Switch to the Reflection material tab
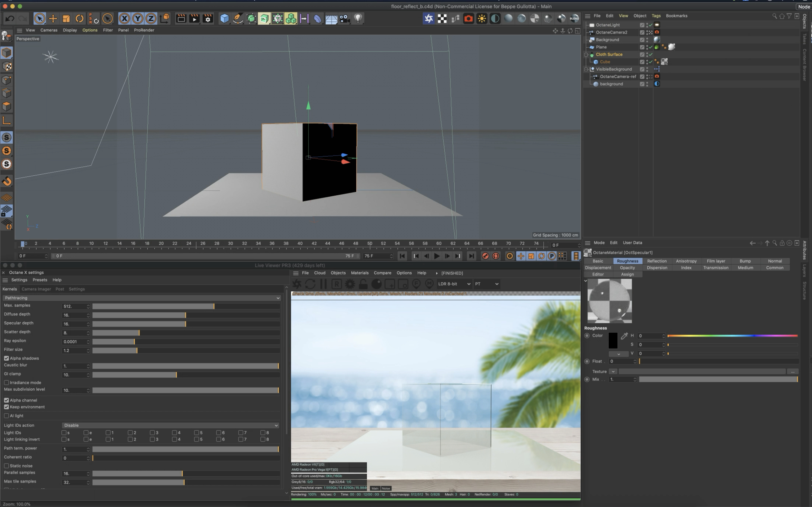Image resolution: width=812 pixels, height=507 pixels. click(657, 261)
